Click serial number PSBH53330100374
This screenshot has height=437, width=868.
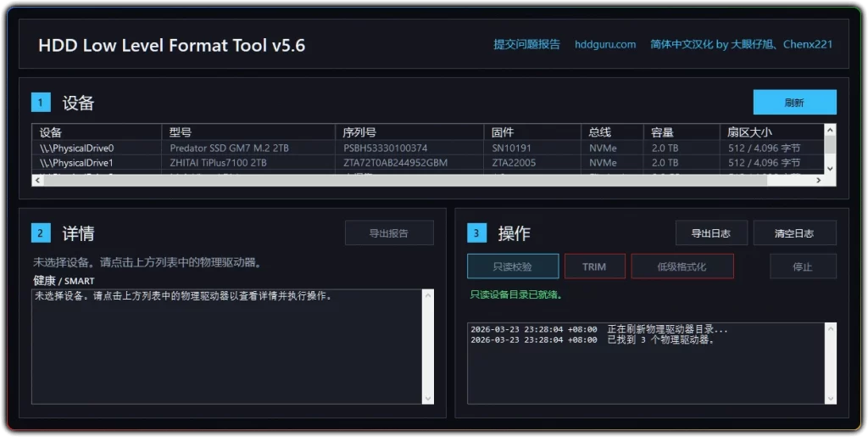click(386, 148)
